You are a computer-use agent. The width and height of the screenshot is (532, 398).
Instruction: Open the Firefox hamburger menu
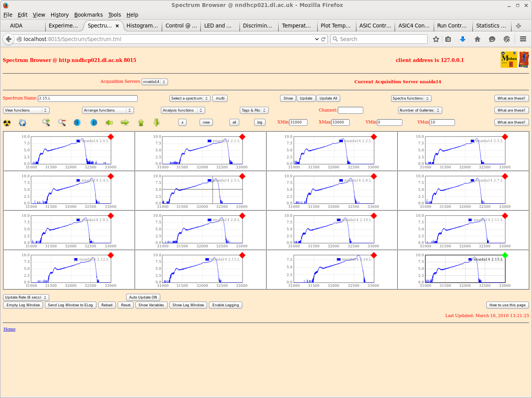tap(523, 39)
